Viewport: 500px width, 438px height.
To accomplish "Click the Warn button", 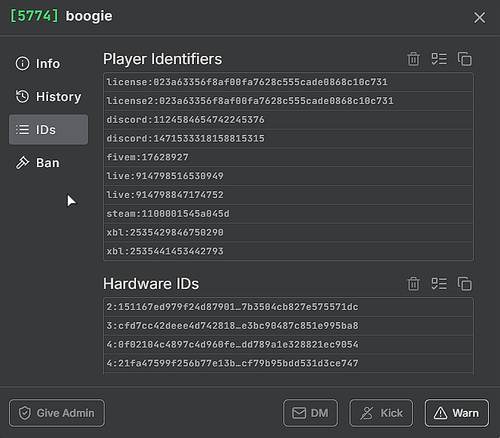I will pyautogui.click(x=457, y=413).
